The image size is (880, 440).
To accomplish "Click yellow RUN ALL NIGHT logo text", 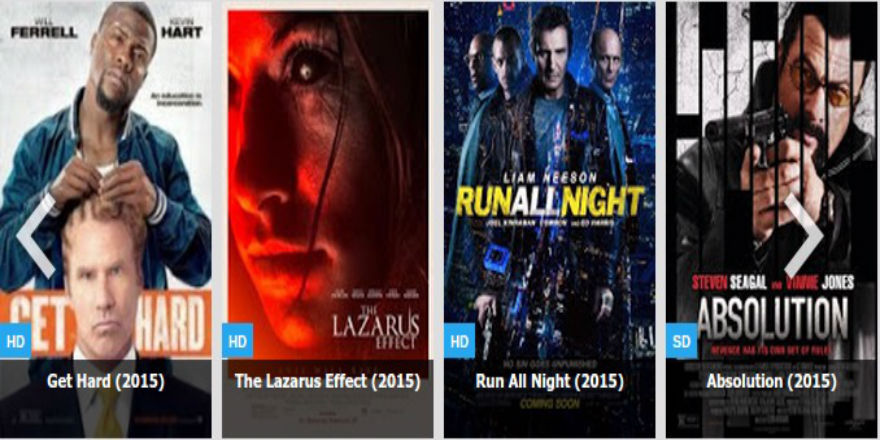I will (550, 201).
